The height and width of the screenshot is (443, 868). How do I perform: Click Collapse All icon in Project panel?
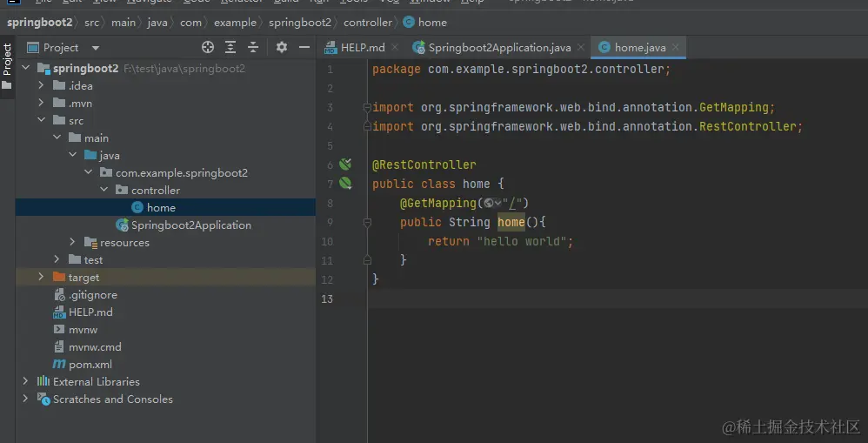[x=253, y=47]
